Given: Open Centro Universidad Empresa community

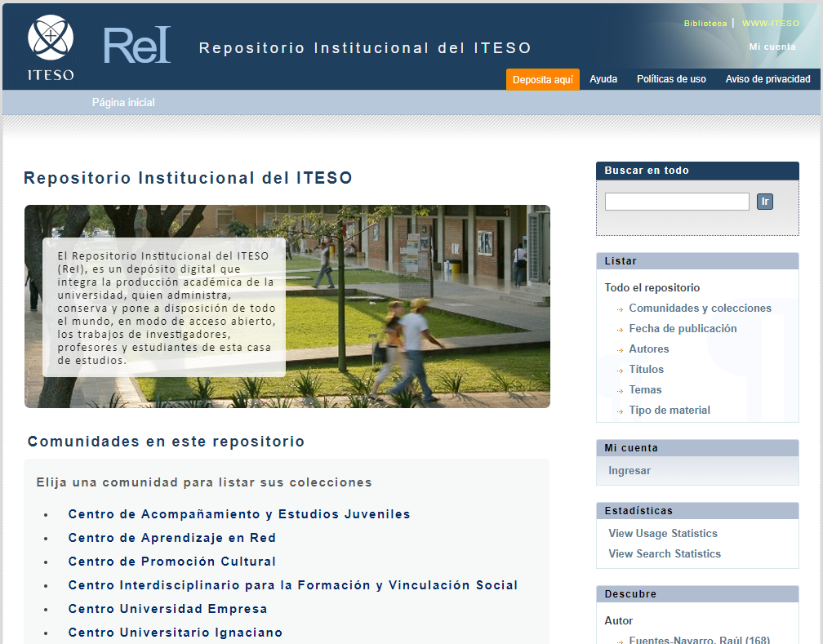Looking at the screenshot, I should pyautogui.click(x=168, y=609).
